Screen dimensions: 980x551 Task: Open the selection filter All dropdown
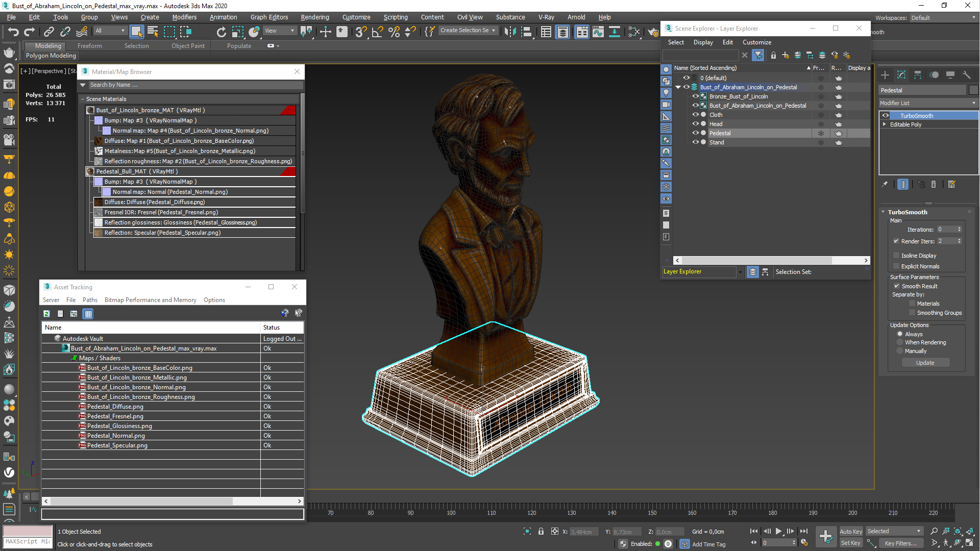click(110, 31)
